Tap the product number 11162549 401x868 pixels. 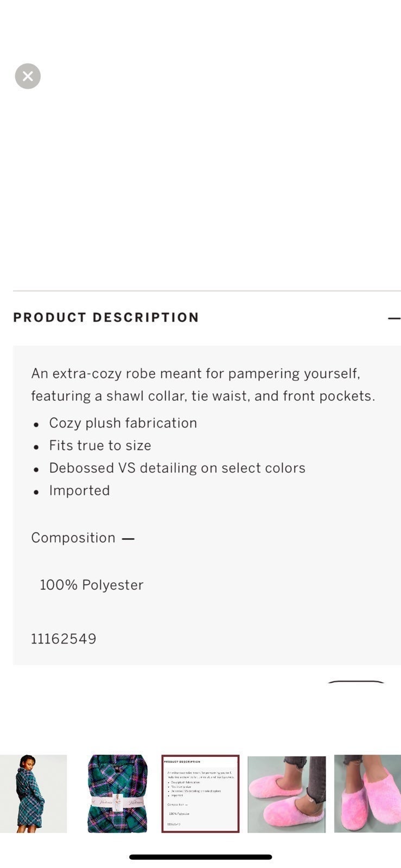(x=63, y=639)
